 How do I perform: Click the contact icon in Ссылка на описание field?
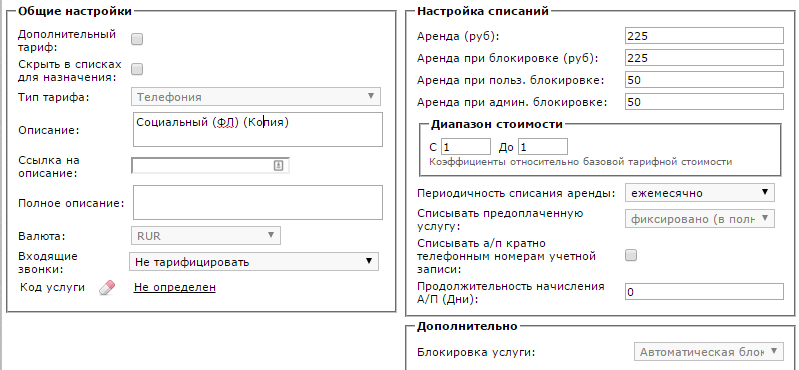(278, 166)
